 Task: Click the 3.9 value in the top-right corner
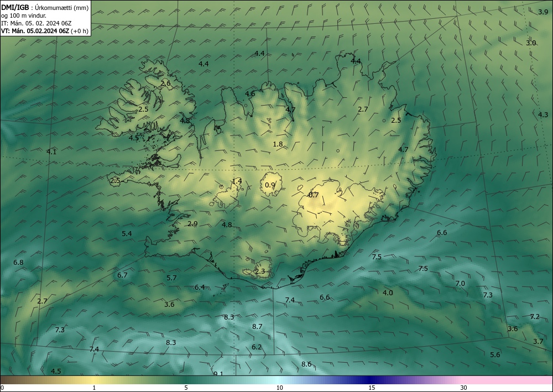543,12
